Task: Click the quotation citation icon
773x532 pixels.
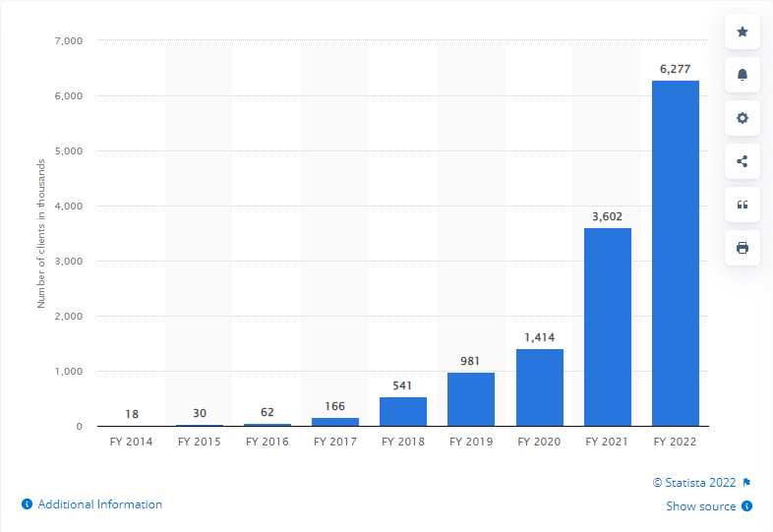Action: click(742, 205)
